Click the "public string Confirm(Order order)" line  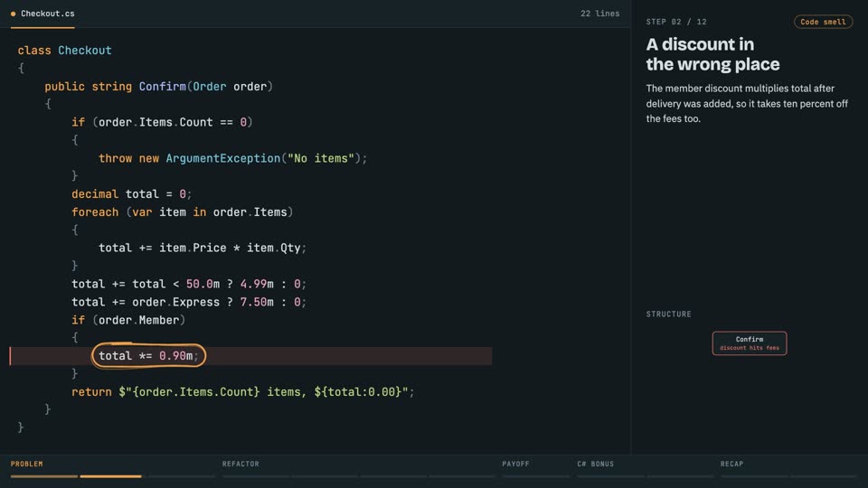click(159, 87)
